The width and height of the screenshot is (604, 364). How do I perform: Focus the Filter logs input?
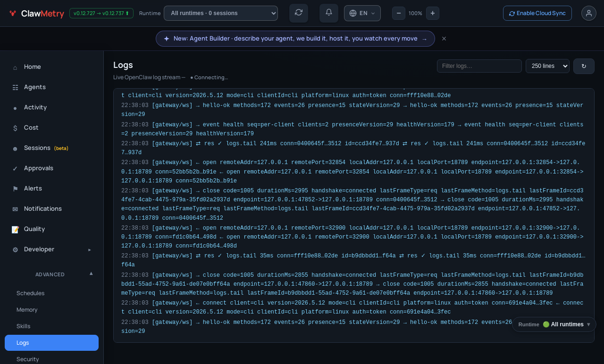pos(479,66)
